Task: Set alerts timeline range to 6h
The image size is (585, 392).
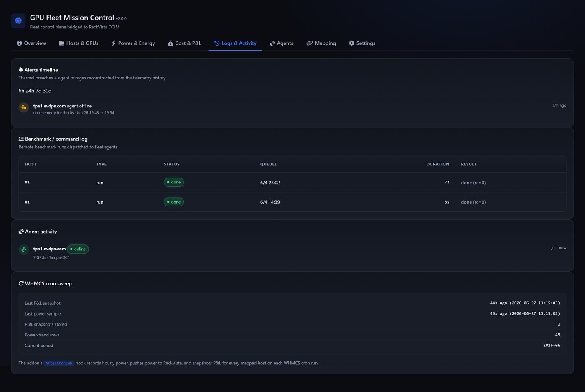Action: click(x=21, y=91)
